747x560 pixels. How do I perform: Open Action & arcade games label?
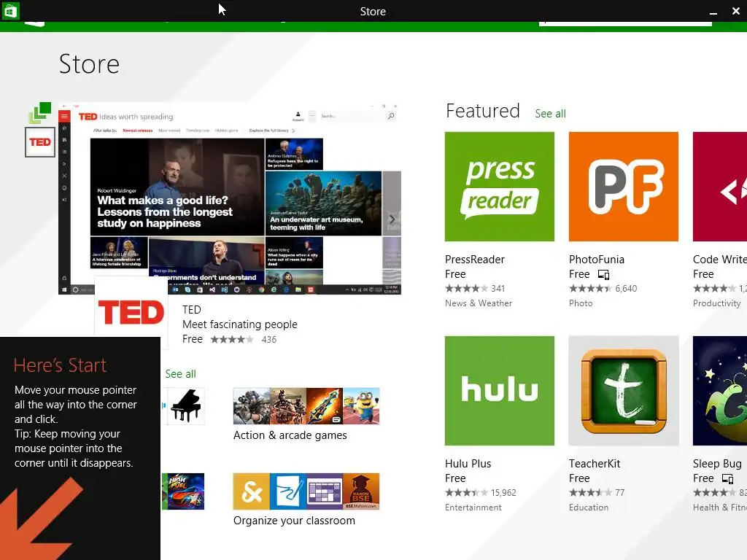[x=290, y=435]
